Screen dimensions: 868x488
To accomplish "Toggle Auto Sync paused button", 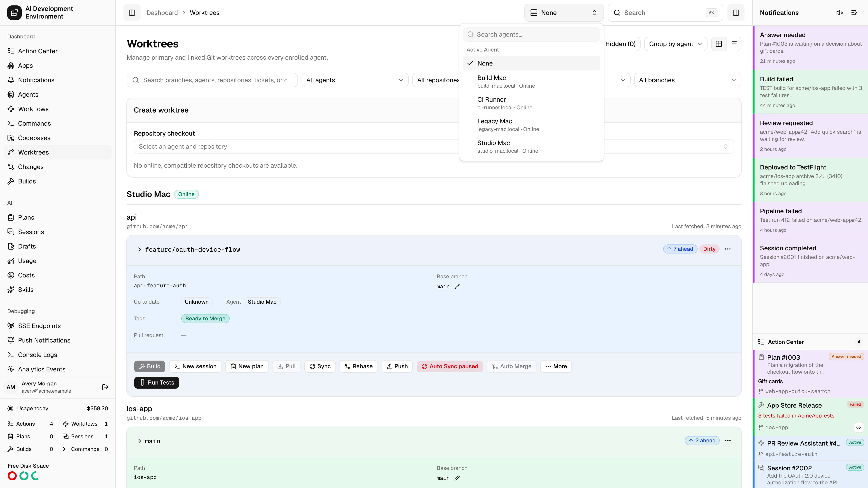I will (450, 366).
